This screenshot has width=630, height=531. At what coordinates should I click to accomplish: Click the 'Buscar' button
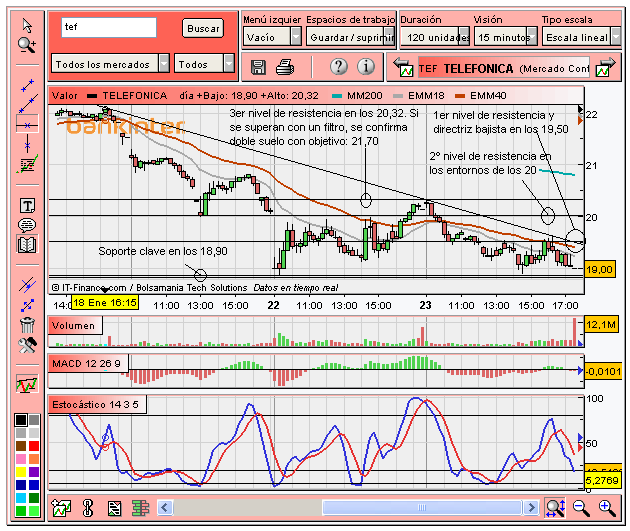tap(203, 29)
